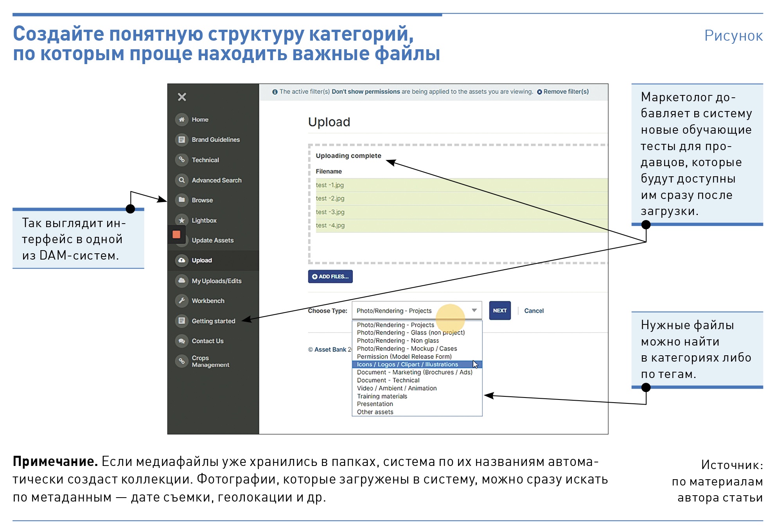Click the Cancel link
Image resolution: width=776 pixels, height=532 pixels.
click(x=534, y=311)
